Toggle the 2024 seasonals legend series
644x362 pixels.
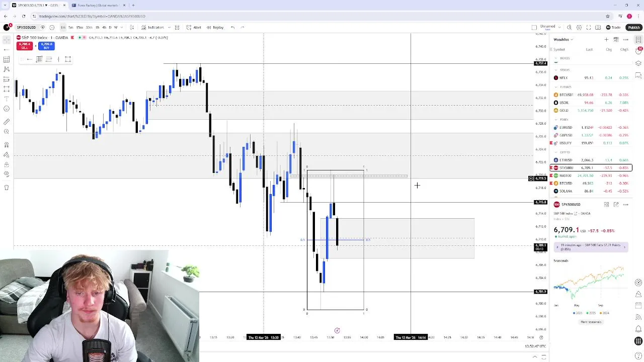point(604,313)
